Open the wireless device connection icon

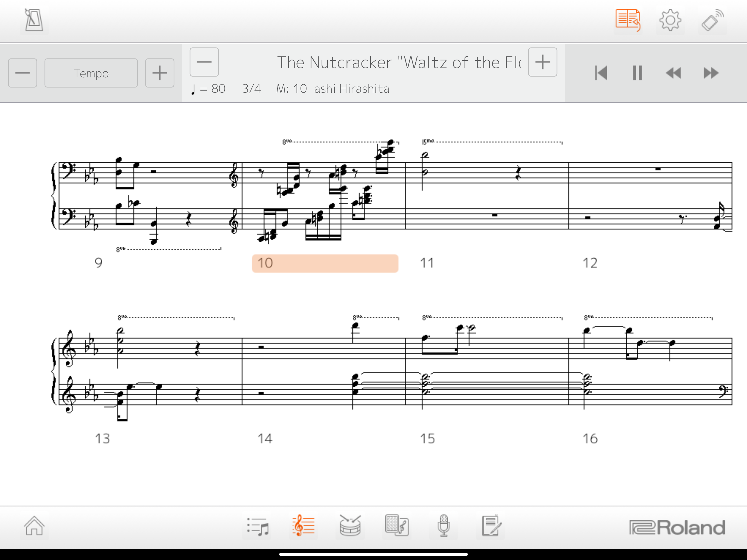coord(713,20)
